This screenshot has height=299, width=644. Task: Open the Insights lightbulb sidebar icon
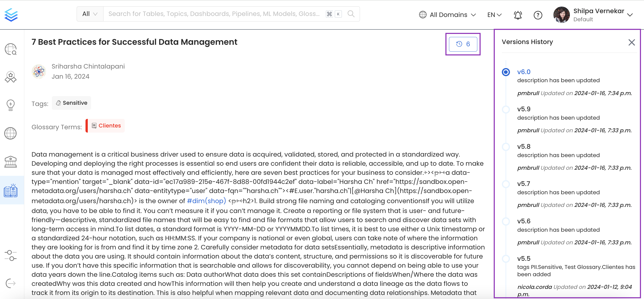[x=11, y=105]
